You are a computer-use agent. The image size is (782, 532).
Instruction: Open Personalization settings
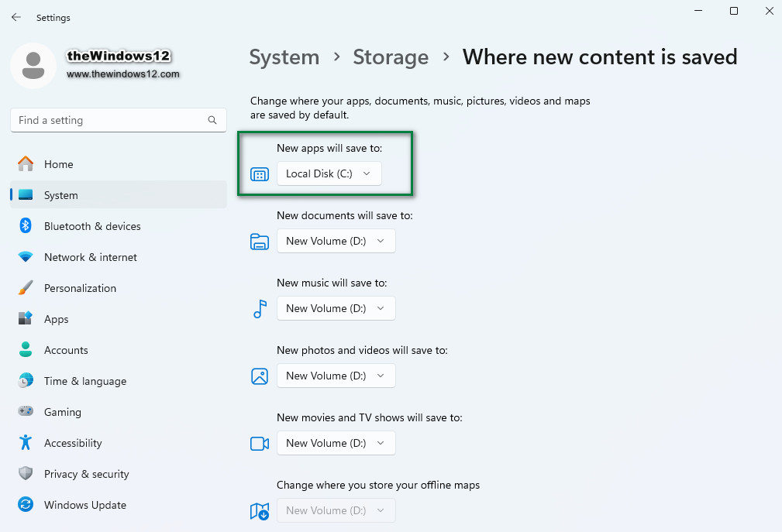119,288
